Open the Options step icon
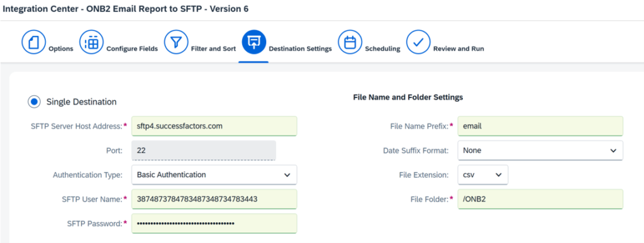Viewport: 644px width, 243px height. 33,42
